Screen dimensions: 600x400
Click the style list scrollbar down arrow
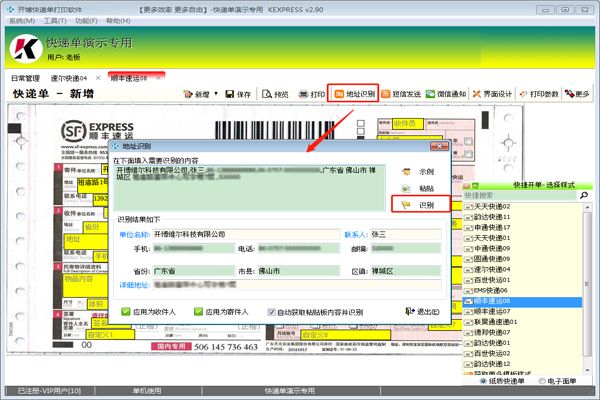pyautogui.click(x=587, y=371)
